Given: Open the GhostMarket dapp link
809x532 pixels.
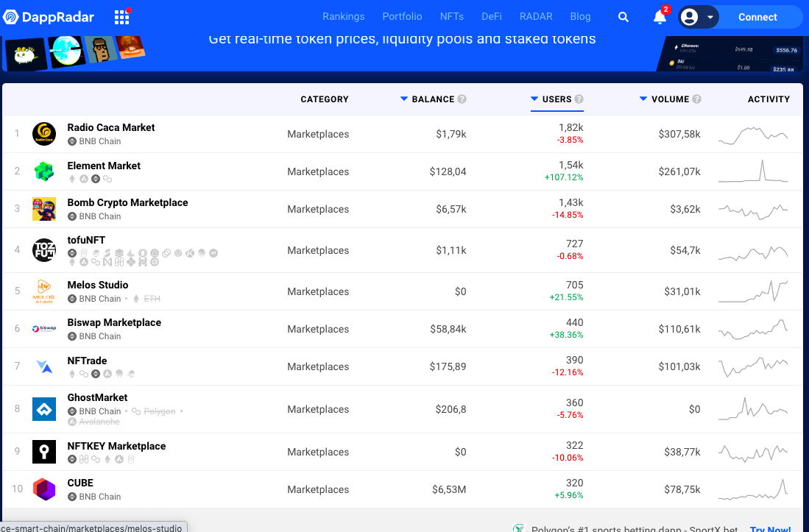Looking at the screenshot, I should pos(97,397).
